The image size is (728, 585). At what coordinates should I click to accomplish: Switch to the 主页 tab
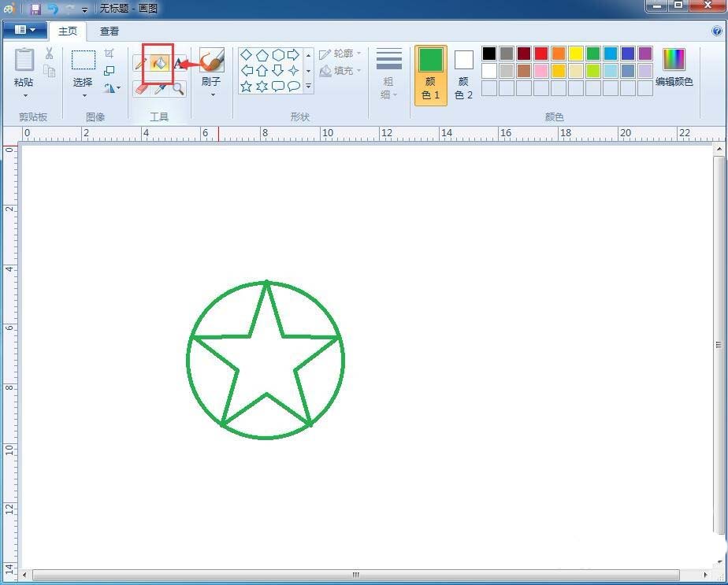68,31
